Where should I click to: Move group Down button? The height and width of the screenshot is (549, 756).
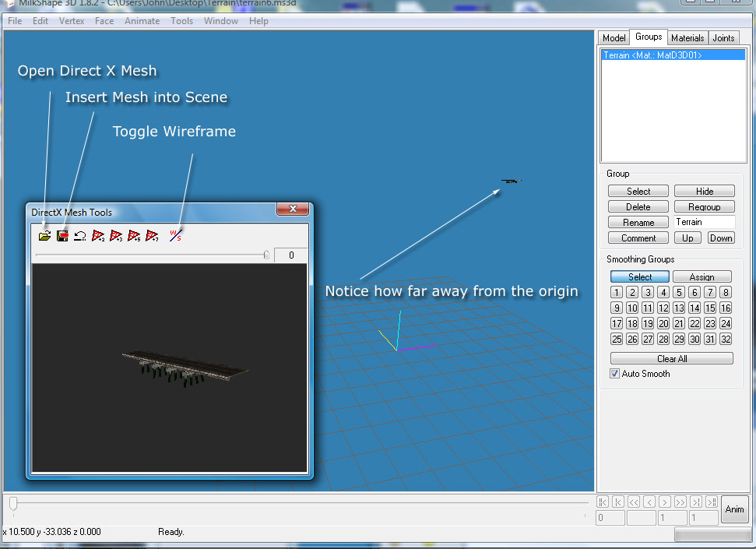[721, 238]
